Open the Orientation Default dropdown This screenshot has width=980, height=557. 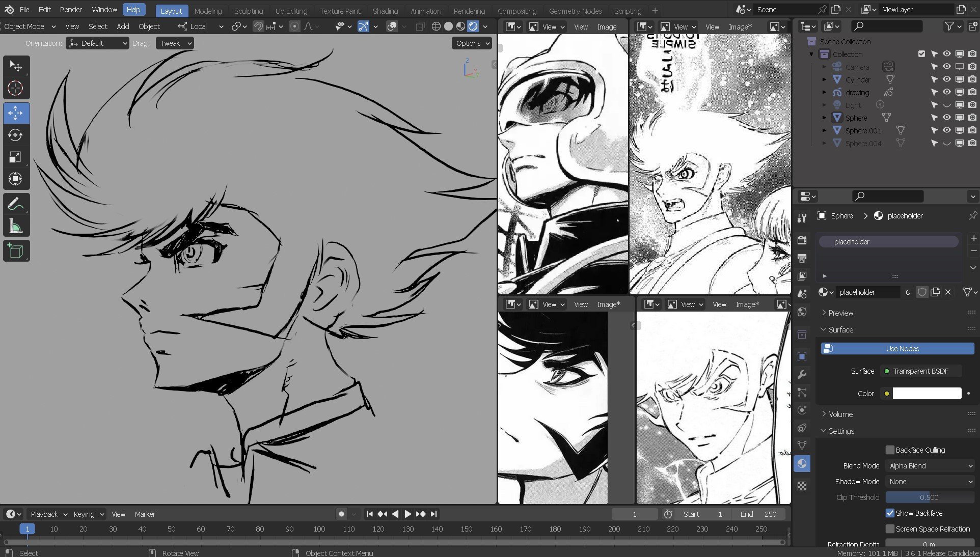click(x=97, y=43)
